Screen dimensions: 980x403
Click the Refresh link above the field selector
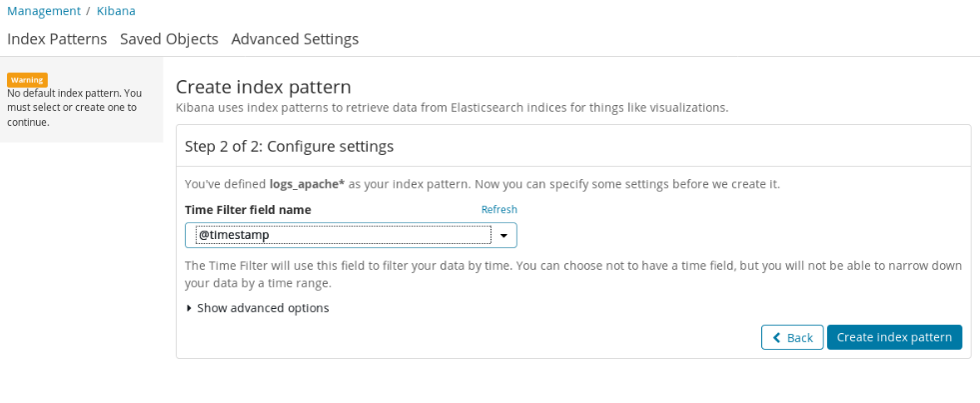coord(498,209)
